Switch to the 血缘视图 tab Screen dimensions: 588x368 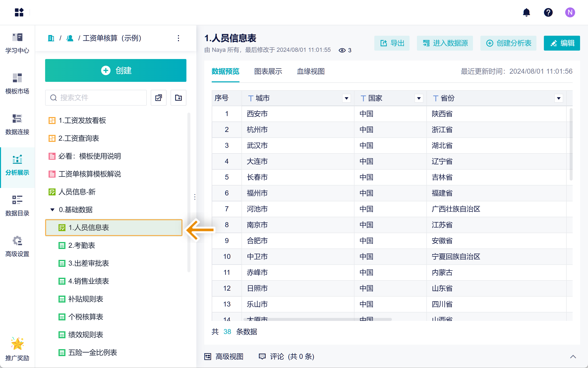click(x=311, y=71)
